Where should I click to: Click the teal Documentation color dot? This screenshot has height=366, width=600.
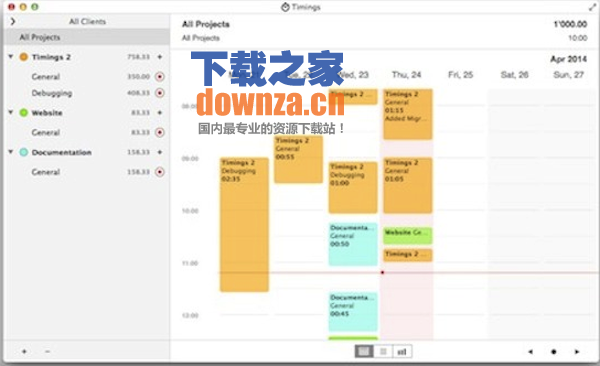coord(24,152)
